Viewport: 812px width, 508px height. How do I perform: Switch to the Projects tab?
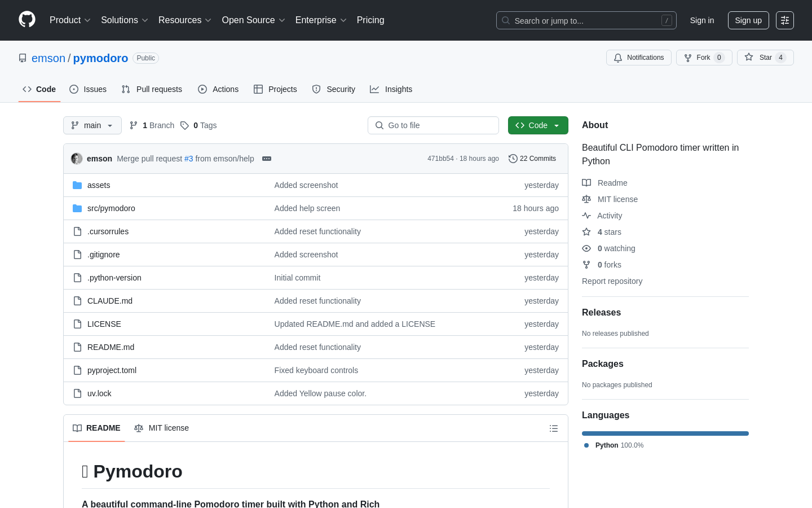point(275,89)
